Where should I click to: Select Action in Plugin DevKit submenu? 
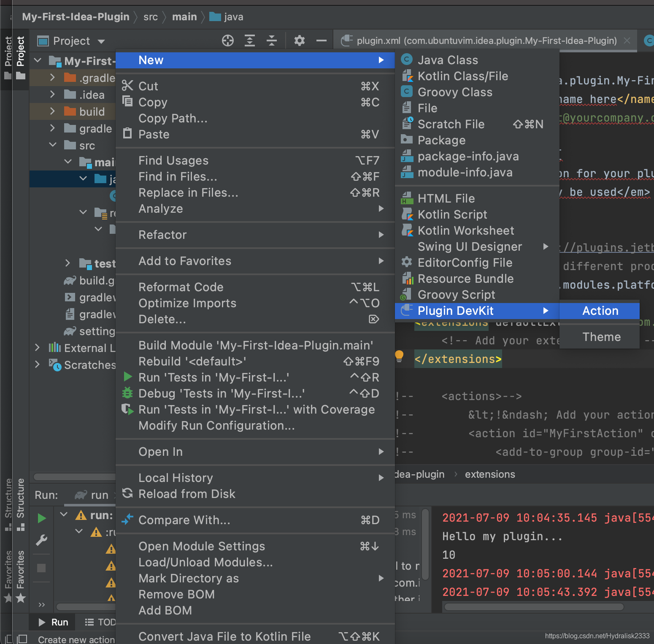[x=600, y=311]
